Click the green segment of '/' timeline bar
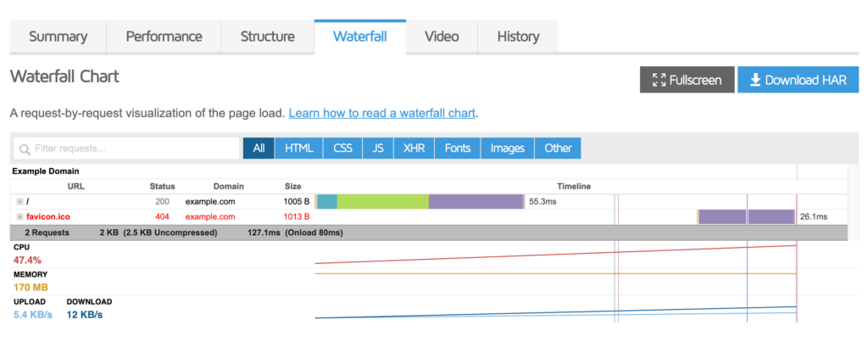Screen dimensions: 868x348 [x=382, y=202]
